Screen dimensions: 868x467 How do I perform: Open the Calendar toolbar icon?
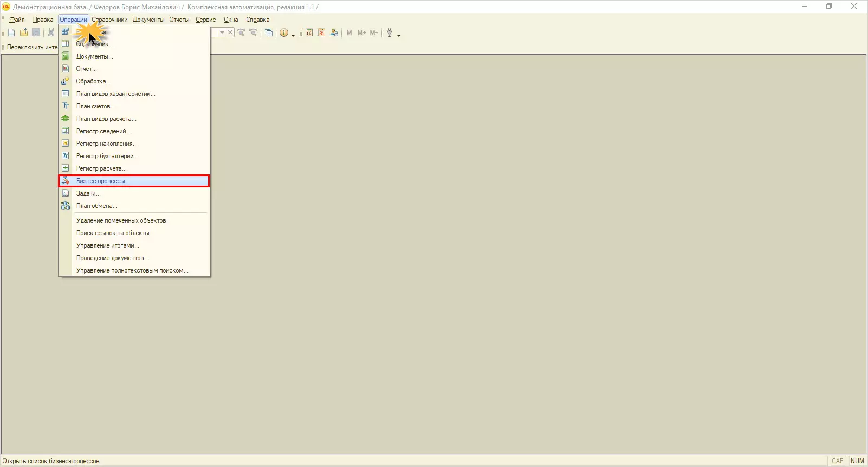point(321,33)
